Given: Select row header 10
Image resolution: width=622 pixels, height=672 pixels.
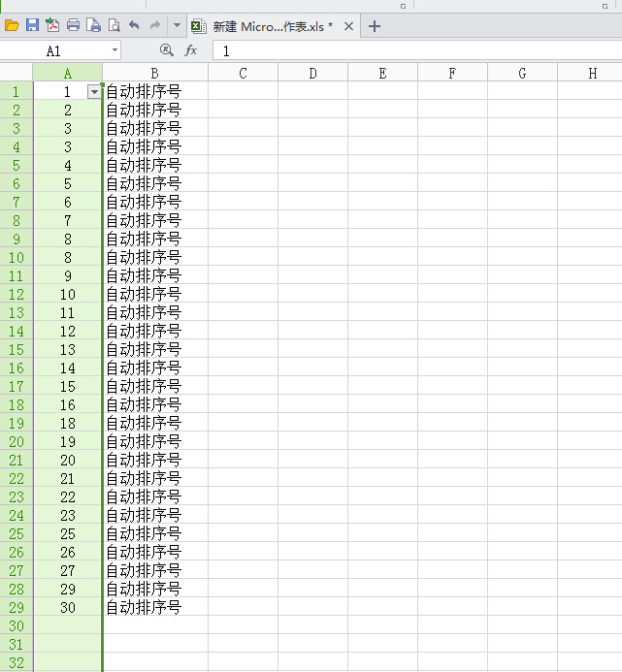Looking at the screenshot, I should [x=16, y=258].
